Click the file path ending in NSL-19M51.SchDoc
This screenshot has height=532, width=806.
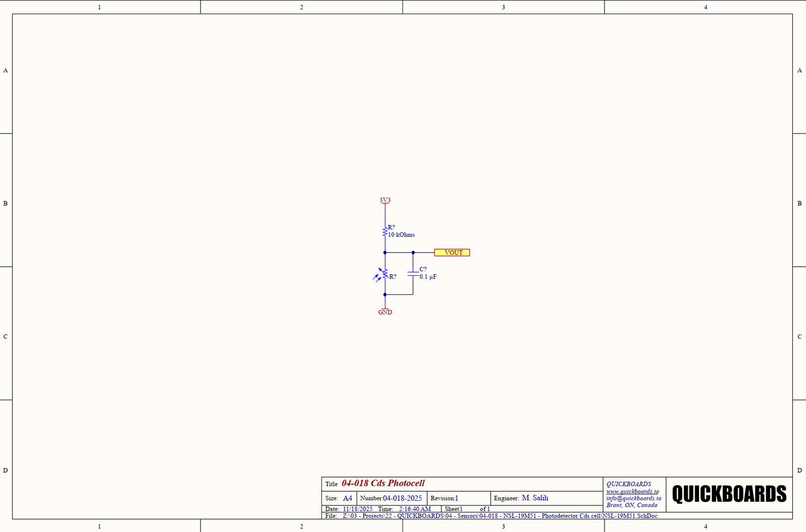tap(500, 516)
